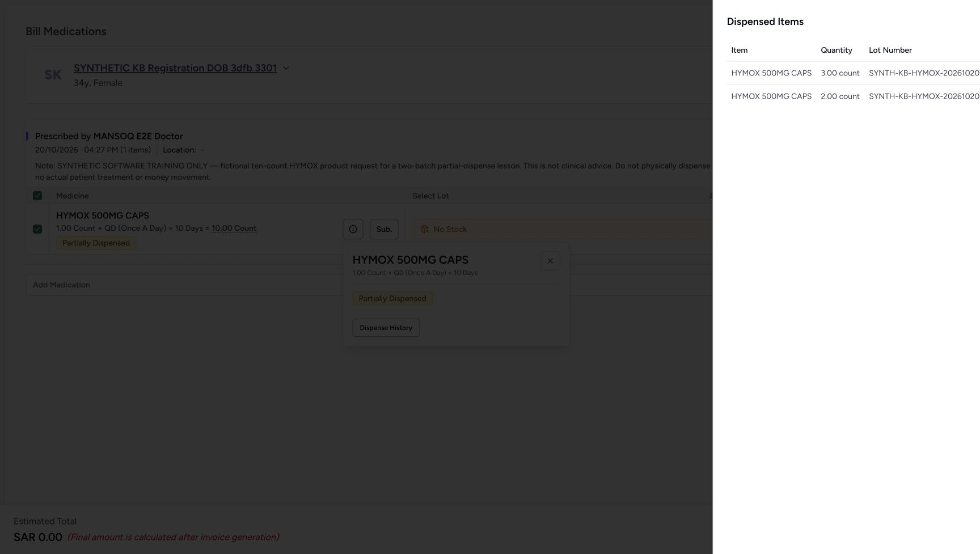The width and height of the screenshot is (980, 554).
Task: Select the 10.00 Count underlined quantity
Action: click(234, 228)
